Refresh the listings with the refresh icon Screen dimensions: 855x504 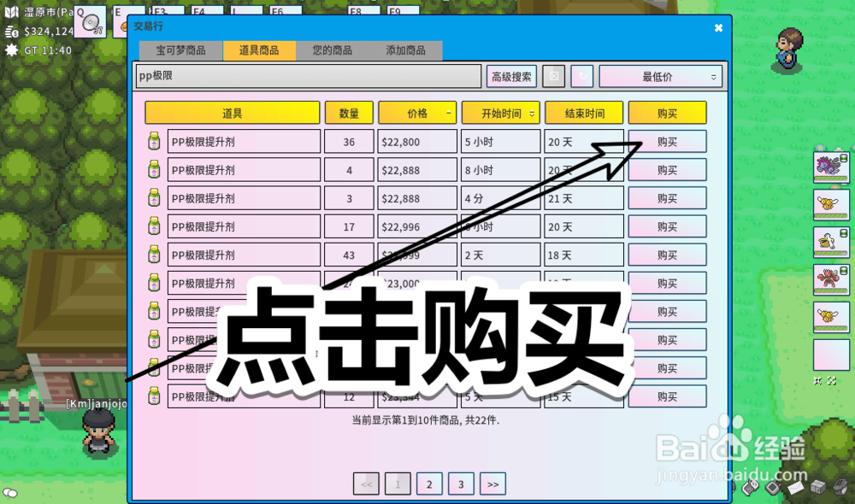coord(581,76)
